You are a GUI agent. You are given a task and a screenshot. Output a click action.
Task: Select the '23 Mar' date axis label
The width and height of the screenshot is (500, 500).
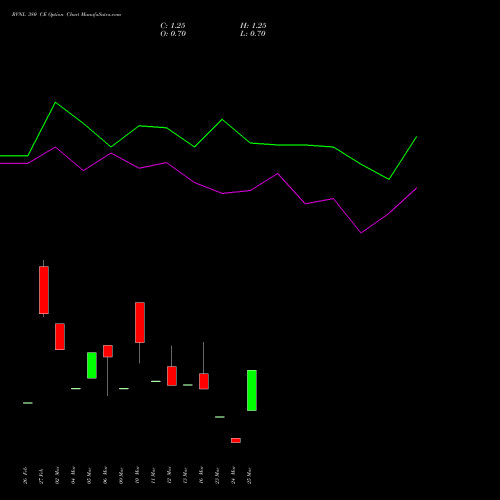pos(217,476)
